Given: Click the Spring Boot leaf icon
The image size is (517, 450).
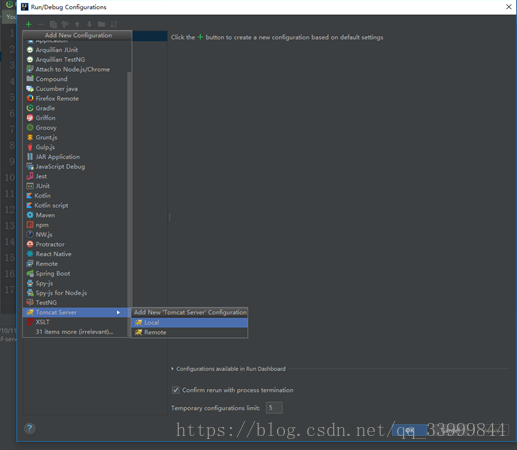Looking at the screenshot, I should (x=30, y=274).
